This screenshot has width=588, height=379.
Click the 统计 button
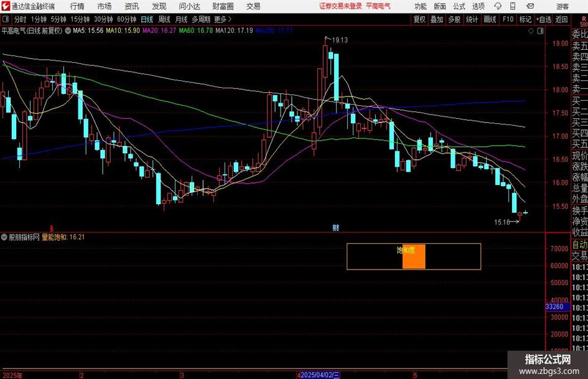[x=472, y=19]
